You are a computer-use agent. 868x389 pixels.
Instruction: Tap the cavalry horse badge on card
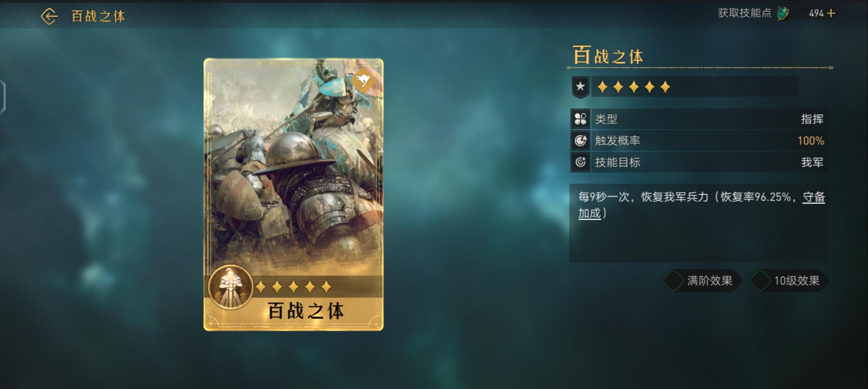(363, 80)
